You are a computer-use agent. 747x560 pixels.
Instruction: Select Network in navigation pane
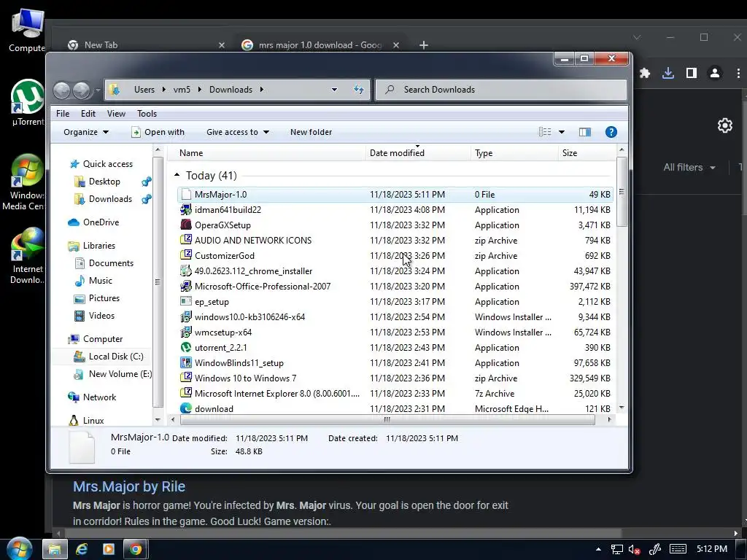click(93, 397)
